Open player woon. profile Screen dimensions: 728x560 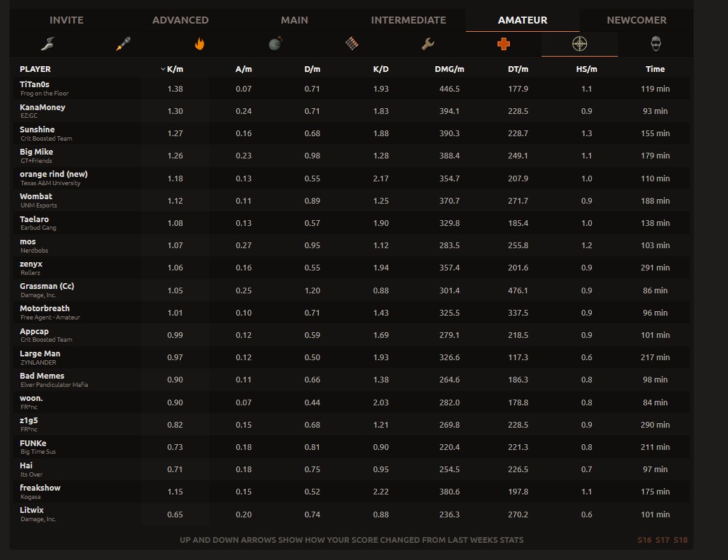31,398
